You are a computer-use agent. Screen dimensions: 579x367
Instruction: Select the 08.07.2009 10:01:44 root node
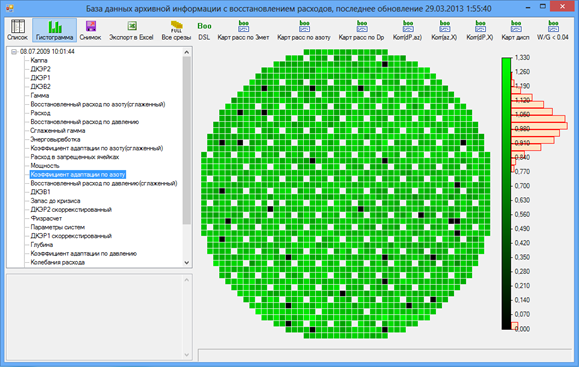tap(47, 52)
